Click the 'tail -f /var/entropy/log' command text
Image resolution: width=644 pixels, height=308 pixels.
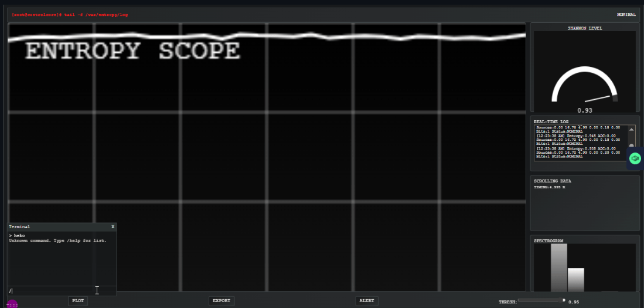[x=96, y=15]
